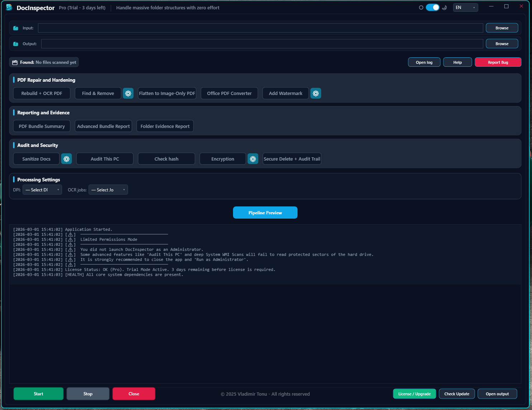
Task: Click Browse next to Input field
Action: tap(502, 28)
